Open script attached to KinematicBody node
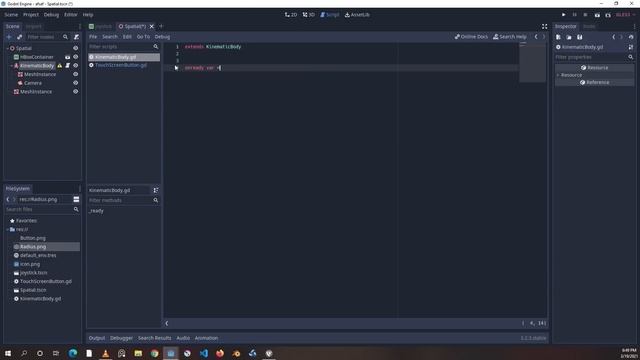The image size is (640, 360). click(68, 65)
